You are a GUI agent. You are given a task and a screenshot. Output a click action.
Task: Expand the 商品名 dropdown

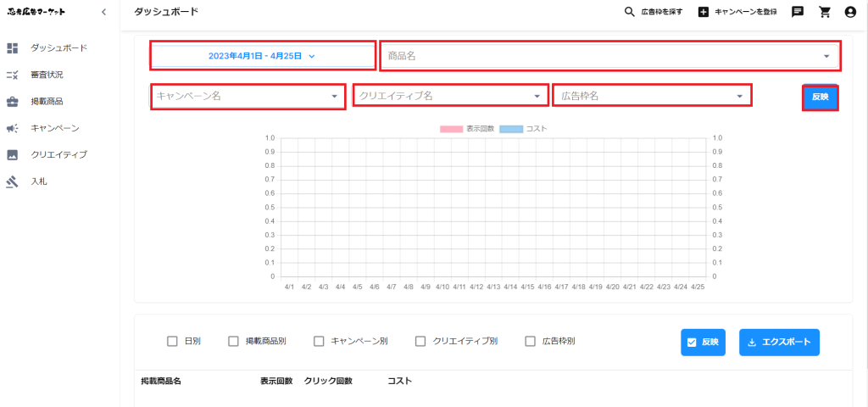[x=610, y=56]
